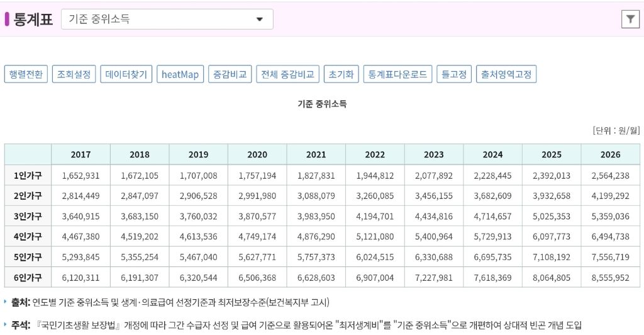Image resolution: width=644 pixels, height=335 pixels.
Task: Select cell value 2,564,238
Action: click(610, 176)
